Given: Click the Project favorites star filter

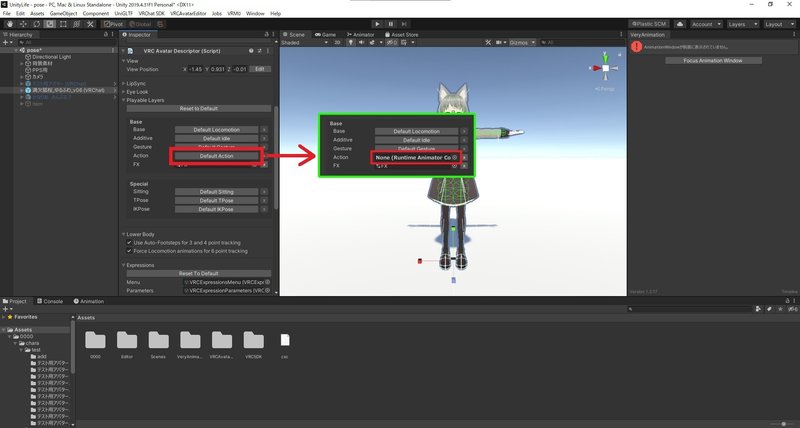Looking at the screenshot, I should tap(780, 309).
